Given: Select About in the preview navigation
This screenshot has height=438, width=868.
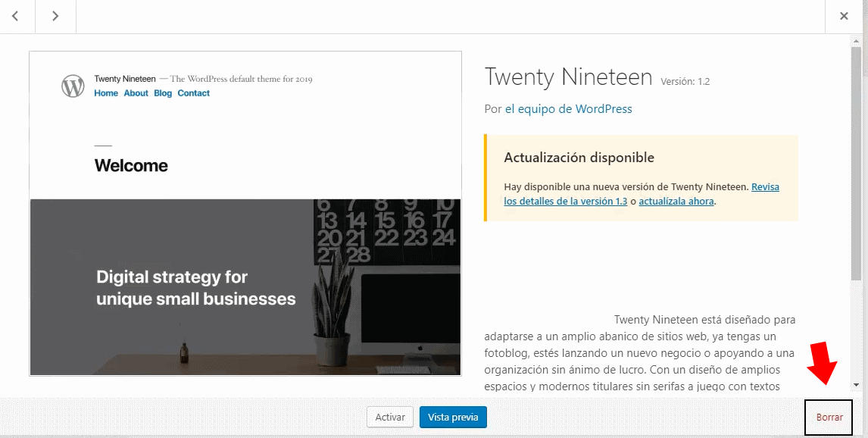Looking at the screenshot, I should click(x=136, y=93).
